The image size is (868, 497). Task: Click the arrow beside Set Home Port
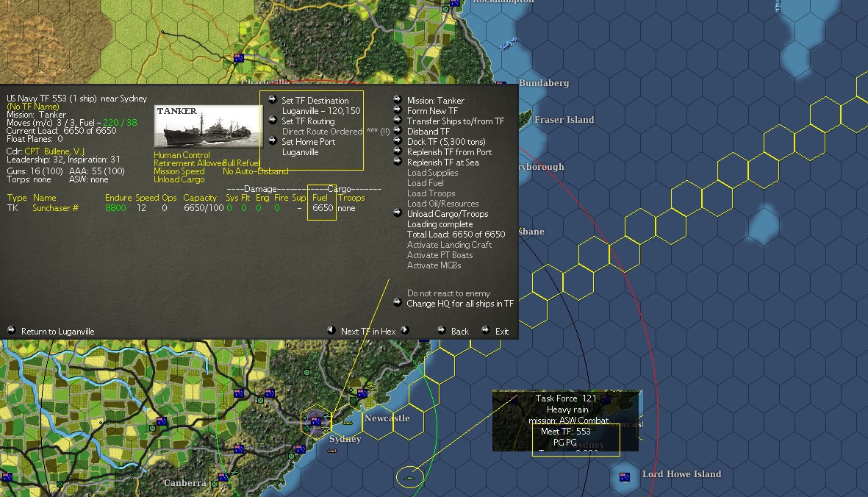click(273, 140)
